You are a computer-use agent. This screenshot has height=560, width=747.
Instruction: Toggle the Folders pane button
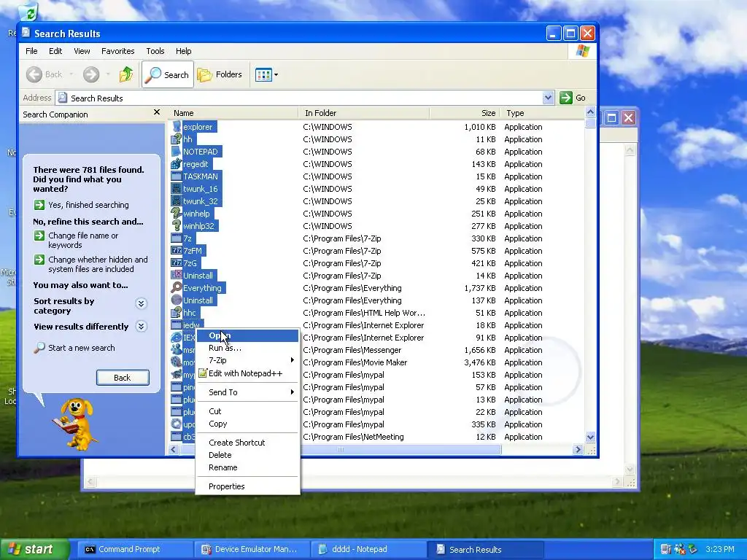coord(220,74)
